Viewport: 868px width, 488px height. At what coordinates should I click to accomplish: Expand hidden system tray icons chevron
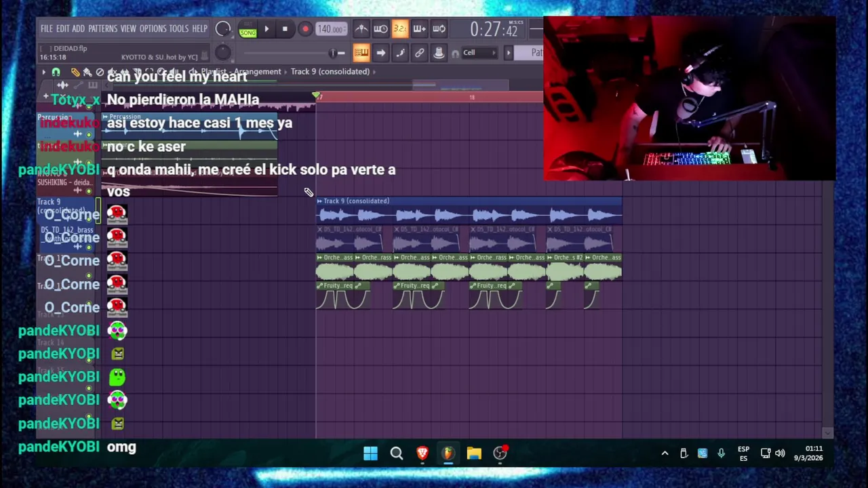[x=665, y=453]
